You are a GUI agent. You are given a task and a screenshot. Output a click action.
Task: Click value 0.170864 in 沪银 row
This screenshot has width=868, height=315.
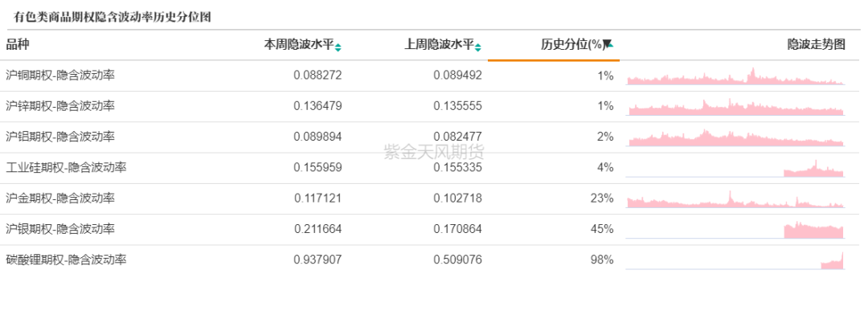(458, 229)
